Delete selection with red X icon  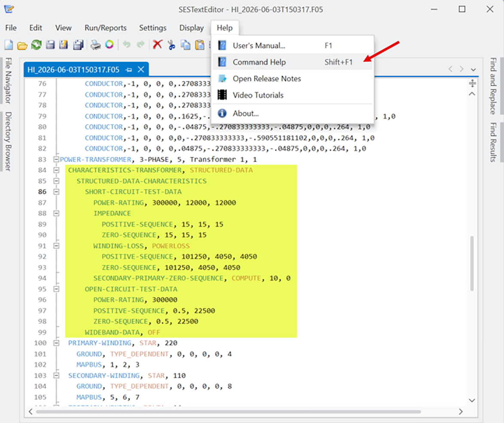point(158,44)
